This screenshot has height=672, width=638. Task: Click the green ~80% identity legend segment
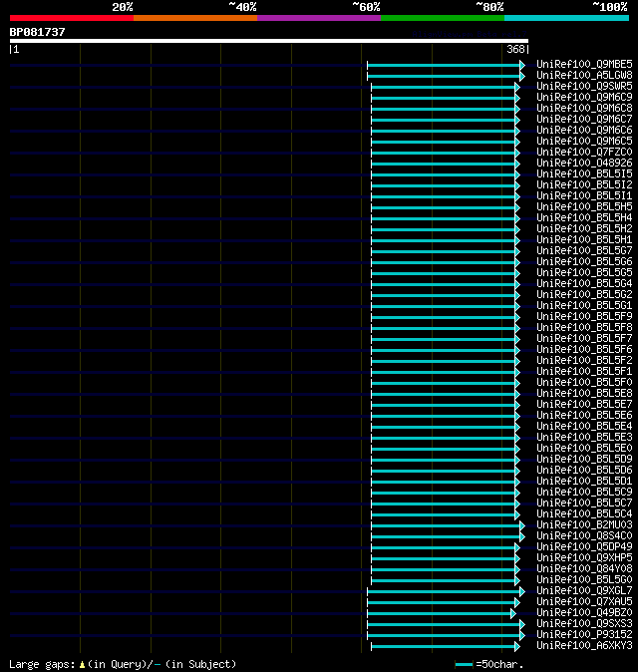[443, 18]
